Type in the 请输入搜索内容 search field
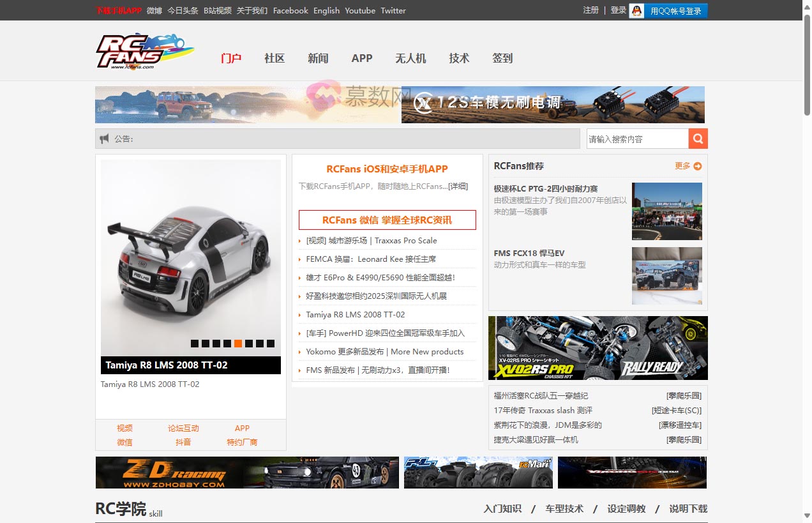 [637, 139]
